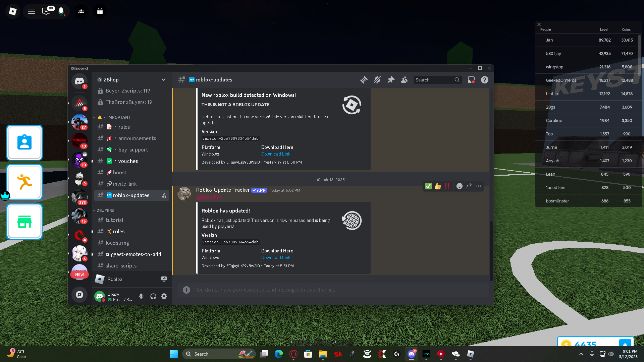Add green check mark reaction
The width and height of the screenshot is (644, 362).
click(x=428, y=186)
